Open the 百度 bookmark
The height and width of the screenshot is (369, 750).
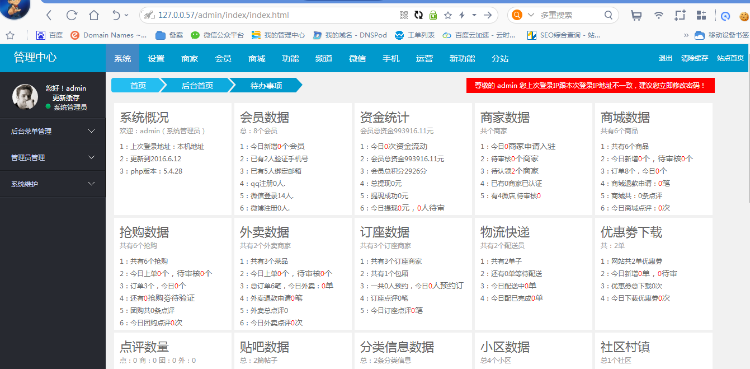pyautogui.click(x=49, y=35)
